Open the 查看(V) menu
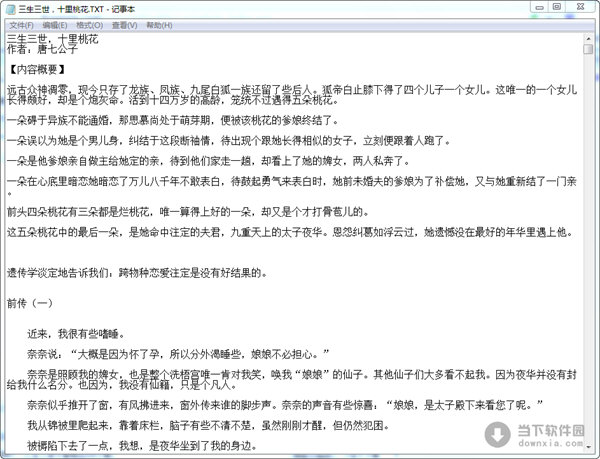The width and height of the screenshot is (600, 459). click(124, 25)
